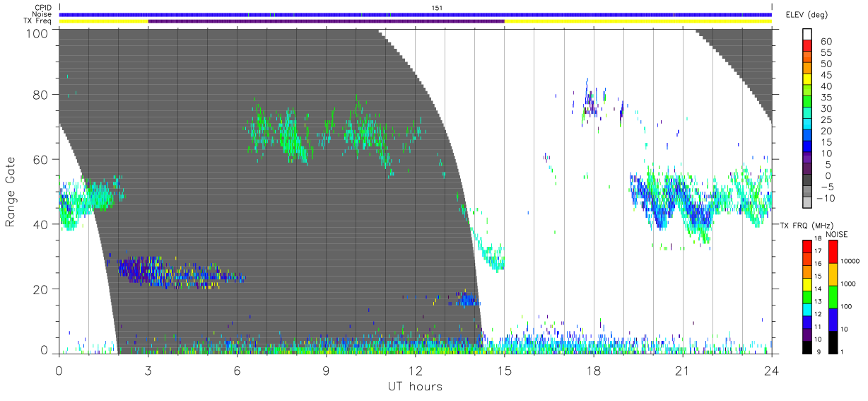This screenshot has width=868, height=401.
Task: Click the 'Range Gate' y-axis title
Action: click(11, 191)
